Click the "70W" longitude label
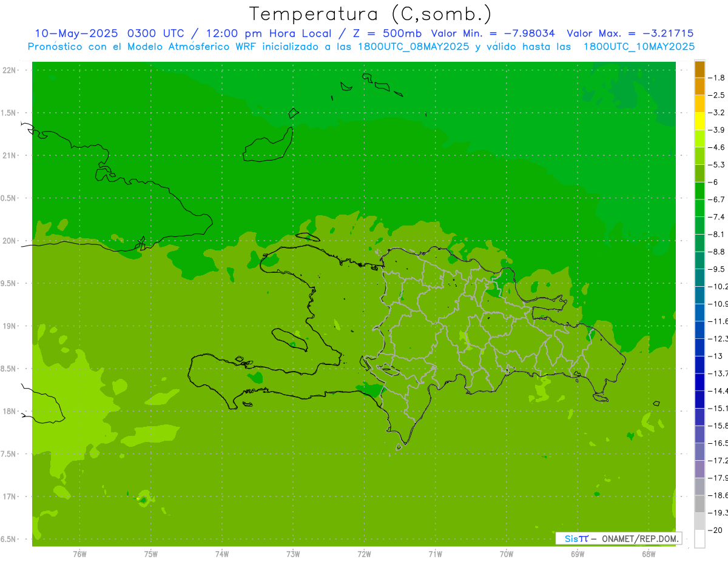Viewport: 728px width, 562px height. click(506, 554)
